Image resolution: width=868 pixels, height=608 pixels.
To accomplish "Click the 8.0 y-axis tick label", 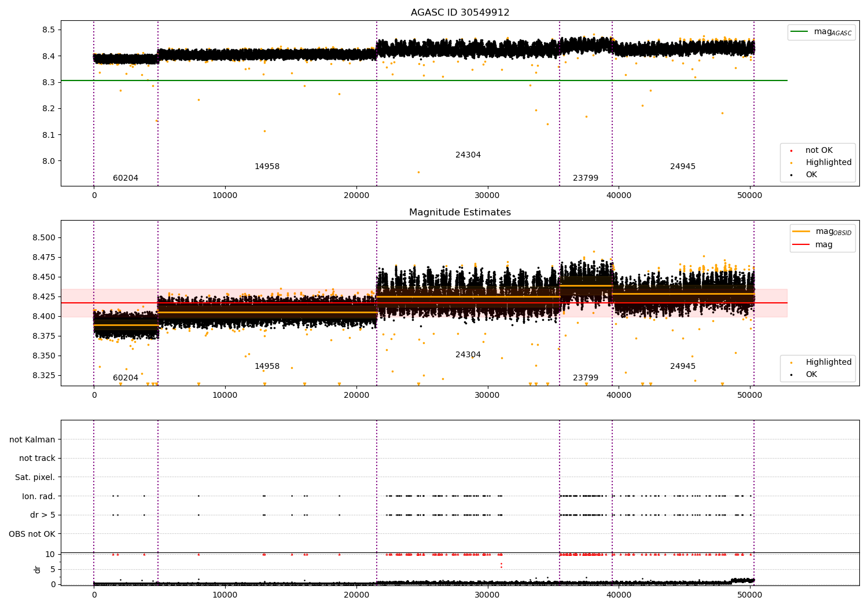I will coord(48,161).
